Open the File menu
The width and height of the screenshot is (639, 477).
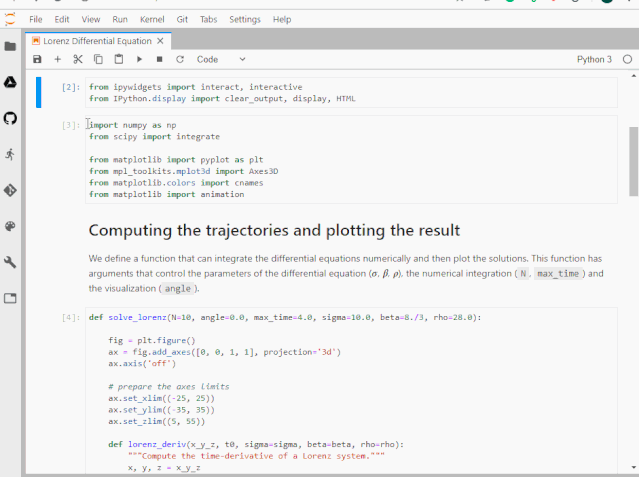click(x=35, y=19)
